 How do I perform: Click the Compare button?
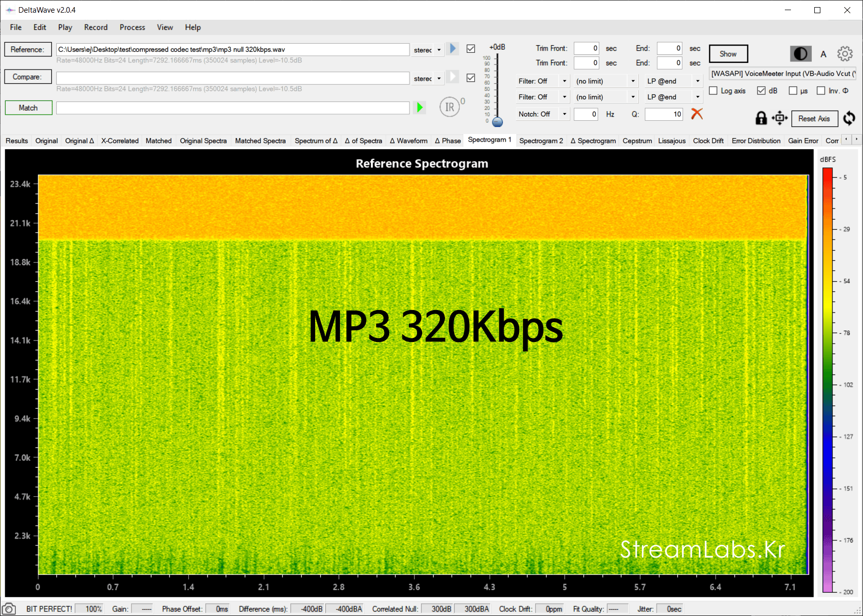point(28,77)
